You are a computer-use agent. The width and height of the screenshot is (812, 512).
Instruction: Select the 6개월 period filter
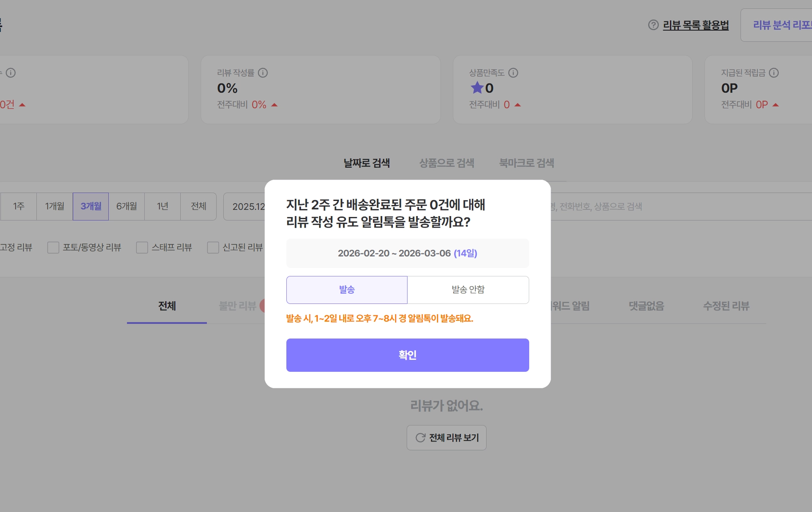[x=127, y=206]
